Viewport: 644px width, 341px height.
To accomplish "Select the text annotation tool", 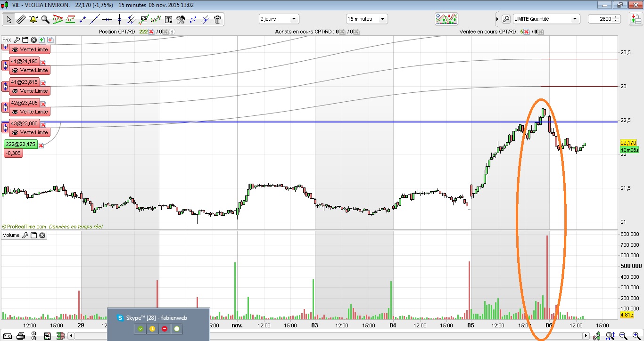I will point(168,19).
